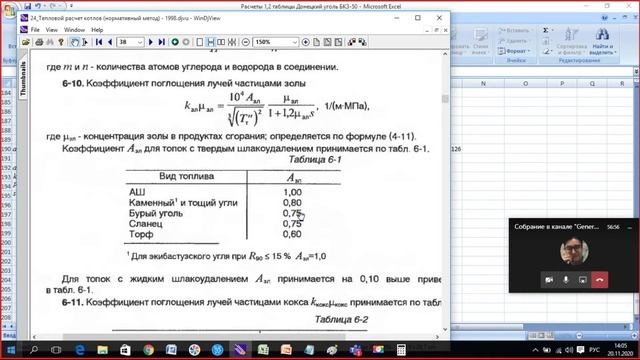
Task: Click the document scrollbar down arrow
Action: pyautogui.click(x=445, y=329)
